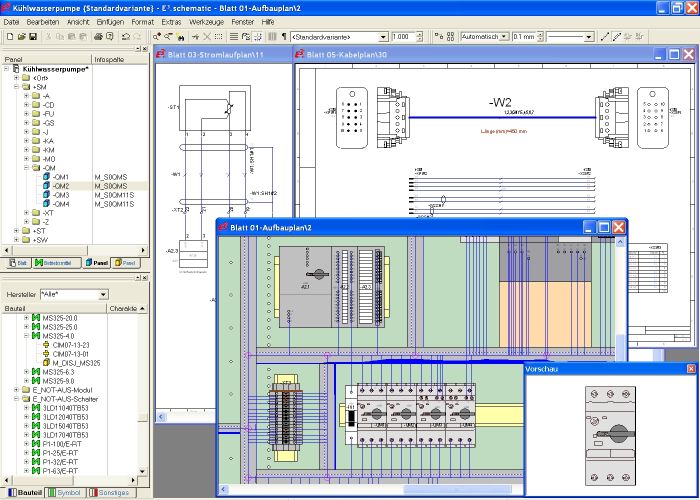The image size is (700, 500).
Task: Expand the MS325-6.3 component node
Action: coord(27,372)
